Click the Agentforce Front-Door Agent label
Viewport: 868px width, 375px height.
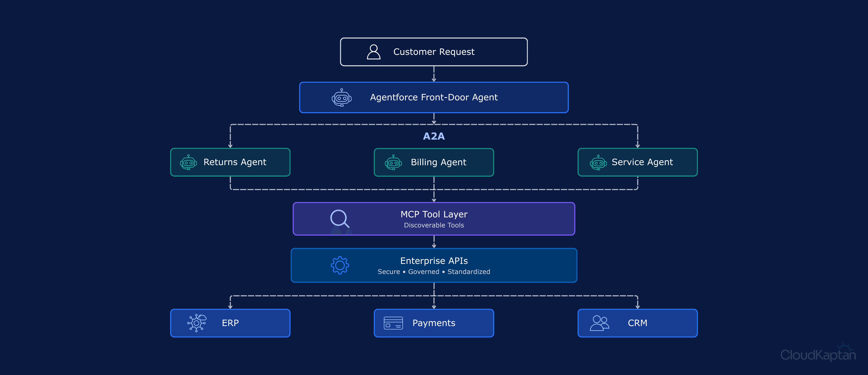pyautogui.click(x=434, y=97)
